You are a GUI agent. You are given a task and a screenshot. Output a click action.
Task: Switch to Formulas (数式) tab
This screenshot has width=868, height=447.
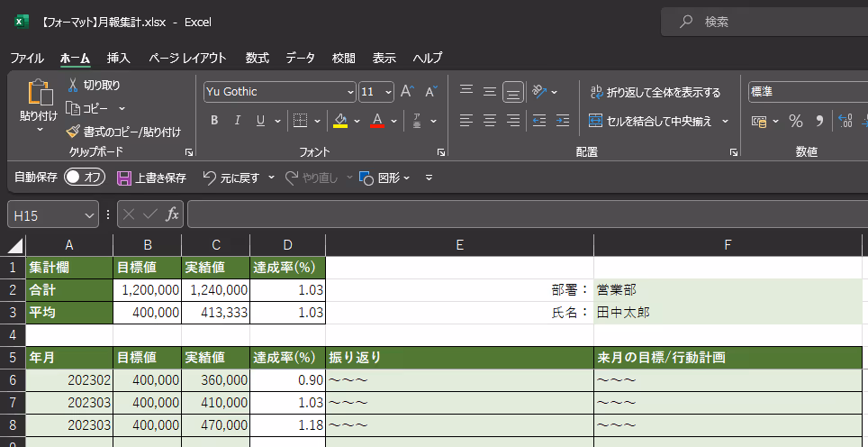click(258, 58)
